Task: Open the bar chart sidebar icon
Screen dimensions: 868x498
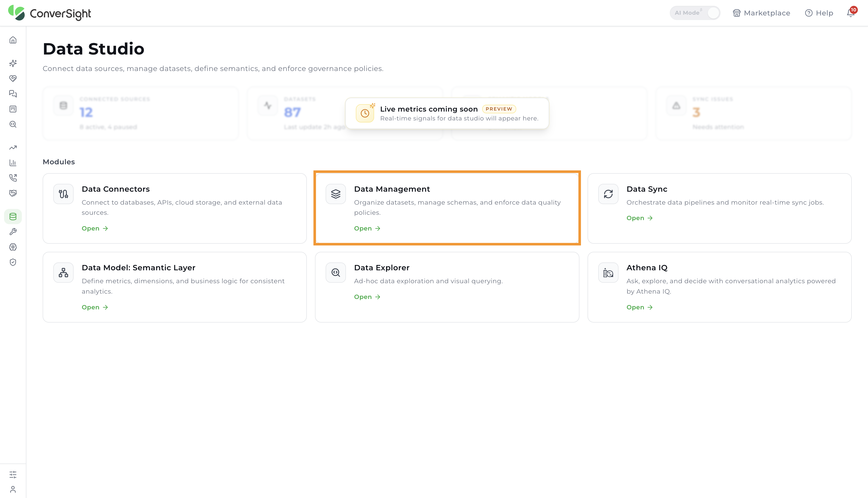Action: coord(13,163)
